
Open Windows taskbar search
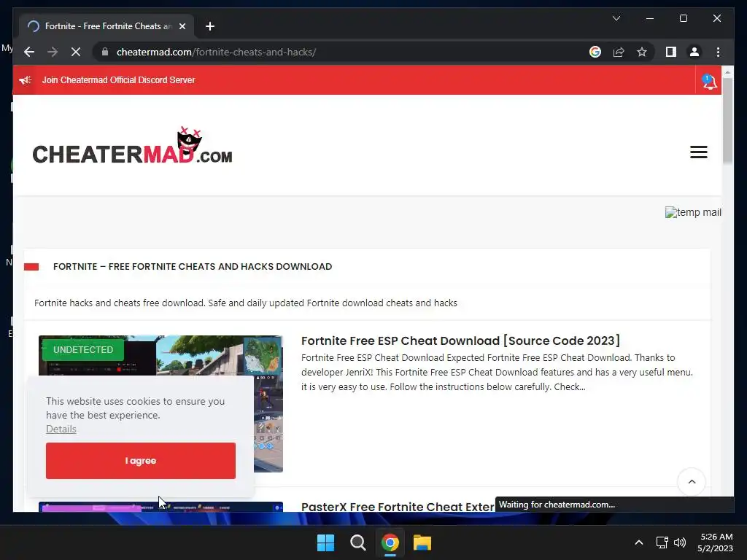(x=357, y=542)
